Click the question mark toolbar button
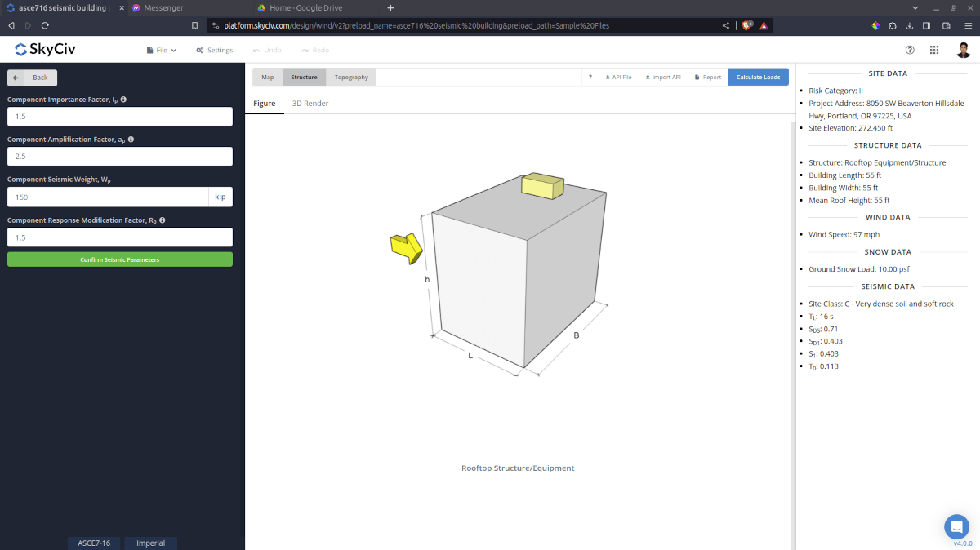 590,78
